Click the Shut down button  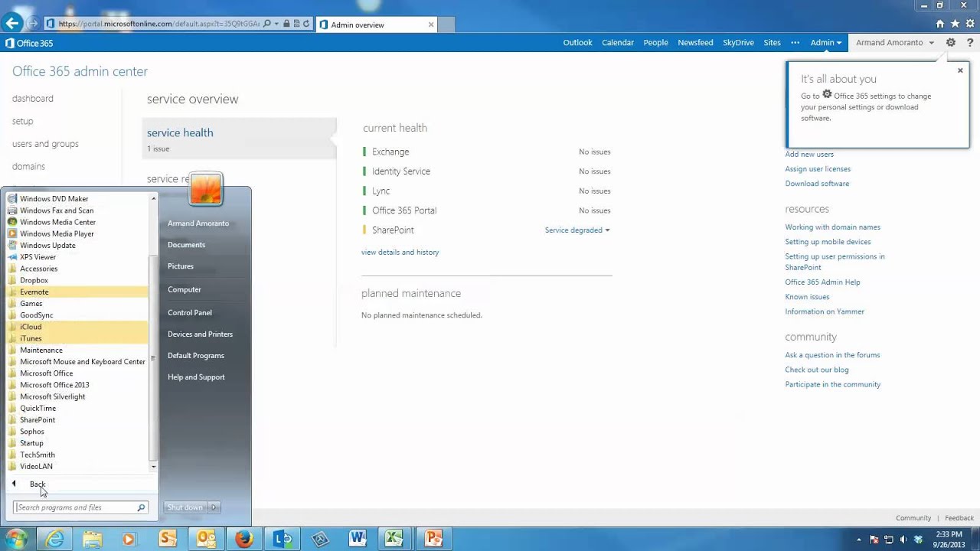tap(185, 507)
